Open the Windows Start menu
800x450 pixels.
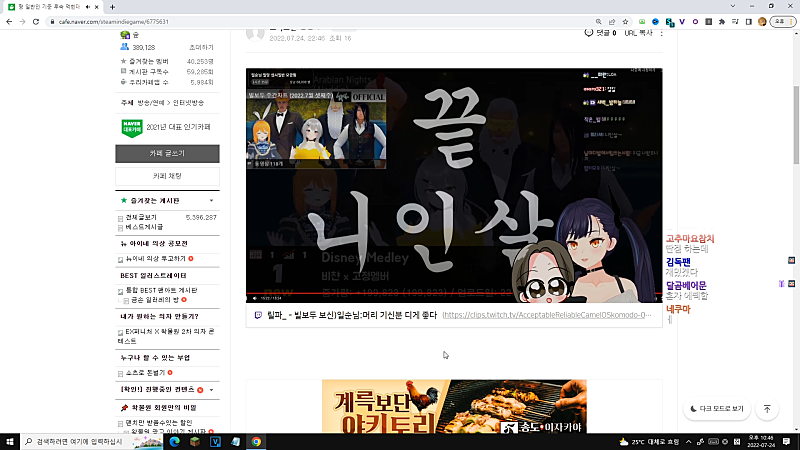pyautogui.click(x=11, y=440)
